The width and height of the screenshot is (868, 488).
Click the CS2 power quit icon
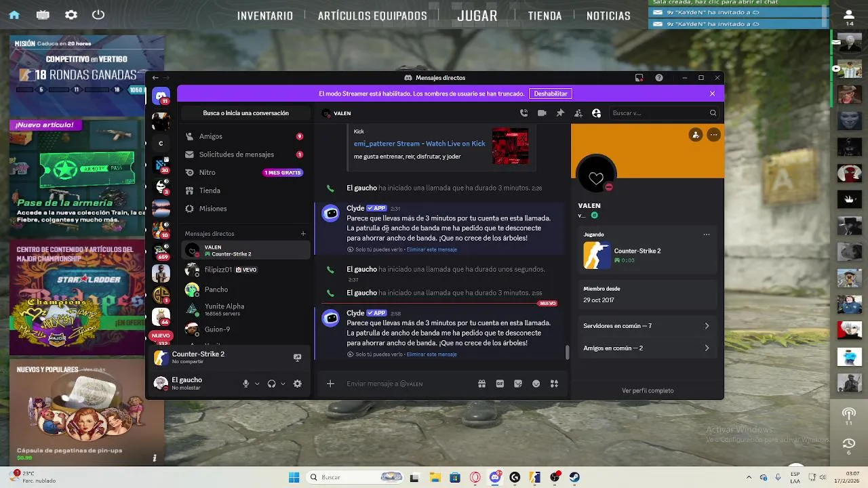[98, 15]
